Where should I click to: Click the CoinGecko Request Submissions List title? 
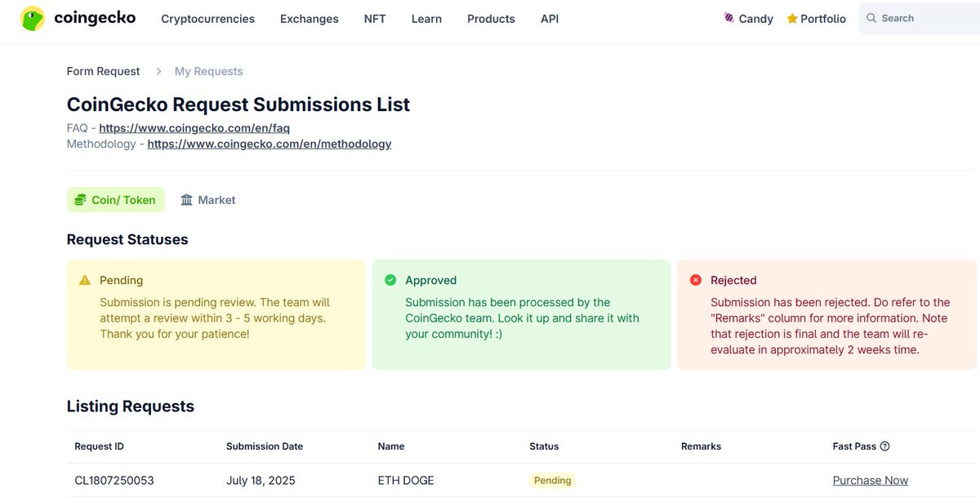click(x=238, y=104)
